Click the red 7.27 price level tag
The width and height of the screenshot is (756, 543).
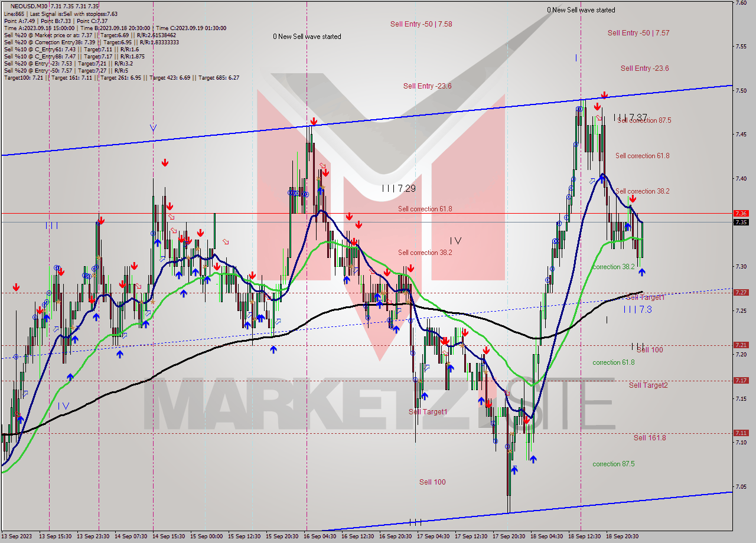741,292
